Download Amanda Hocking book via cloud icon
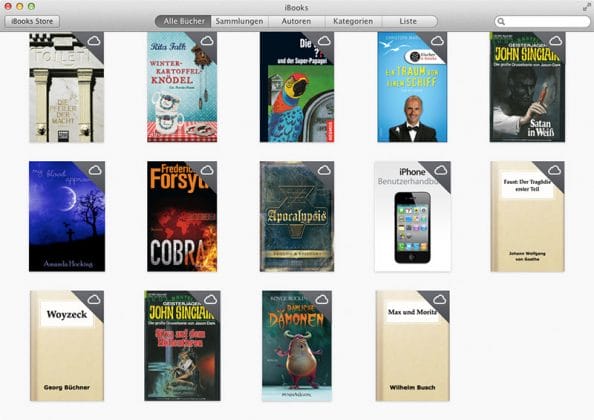Screen dimensions: 594x420 (x=95, y=170)
